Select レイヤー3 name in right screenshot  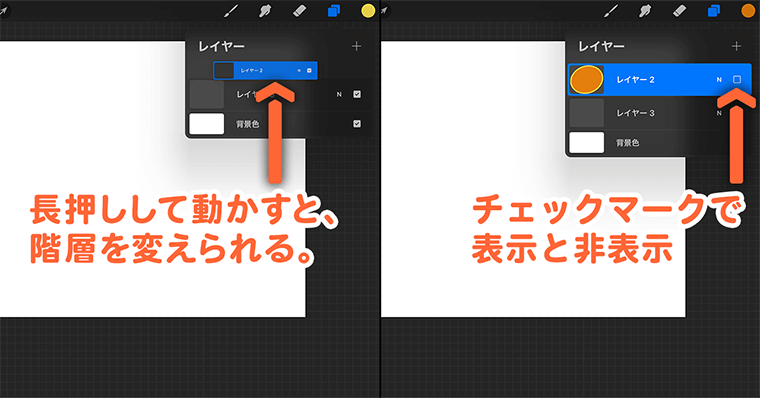635,113
